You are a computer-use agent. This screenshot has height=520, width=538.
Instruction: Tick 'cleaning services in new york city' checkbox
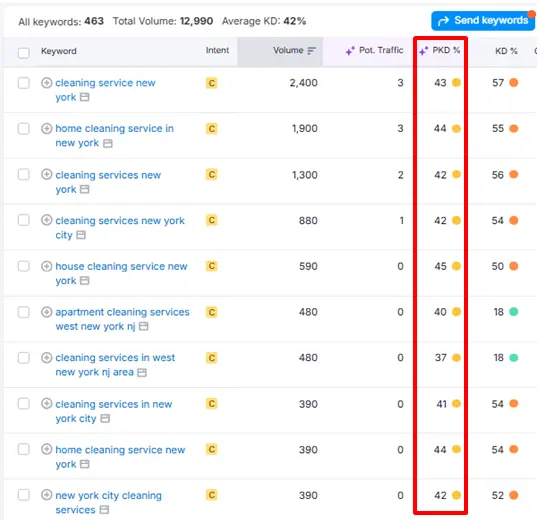click(x=23, y=403)
